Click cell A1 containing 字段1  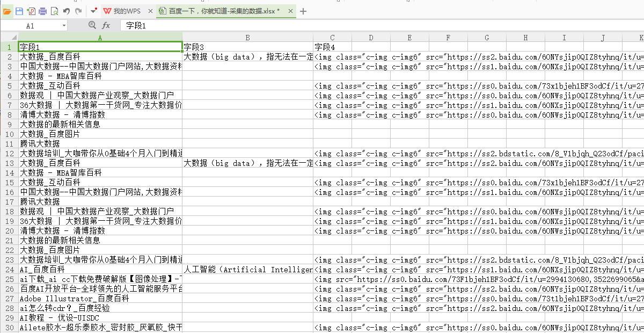[100, 47]
